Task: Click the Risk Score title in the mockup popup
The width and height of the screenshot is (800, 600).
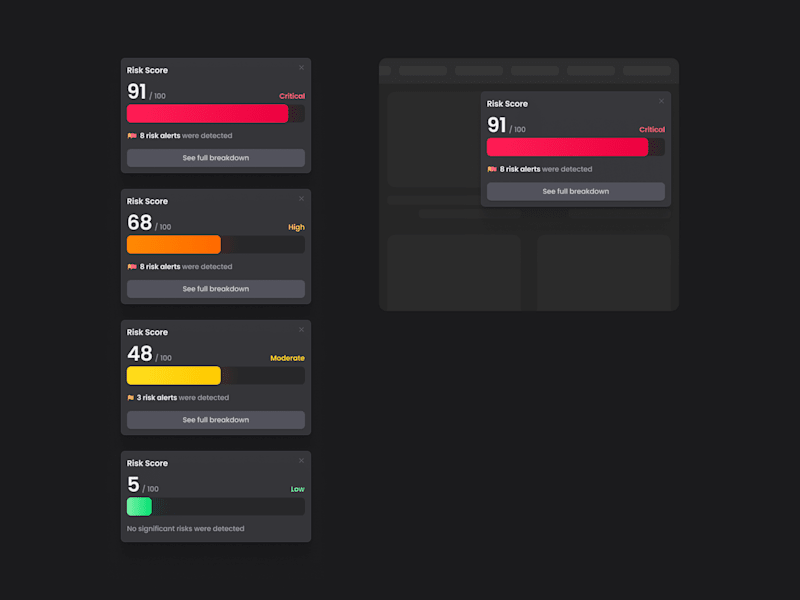Action: 507,104
